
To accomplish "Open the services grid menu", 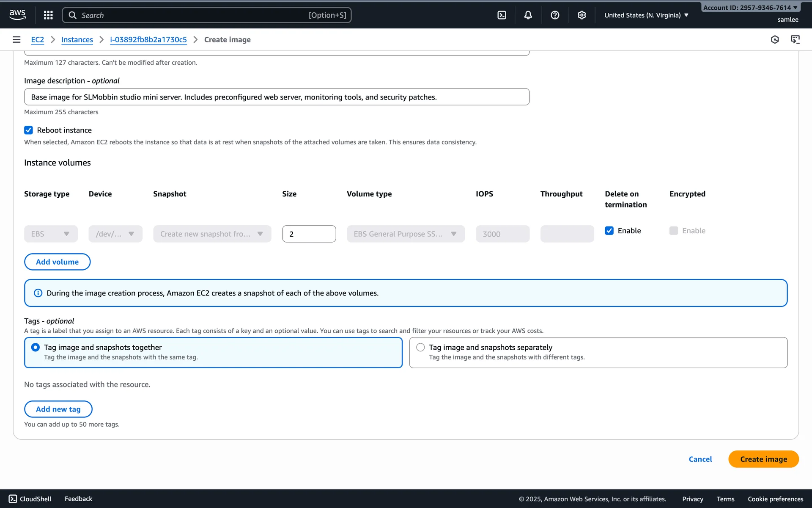I will 48,15.
